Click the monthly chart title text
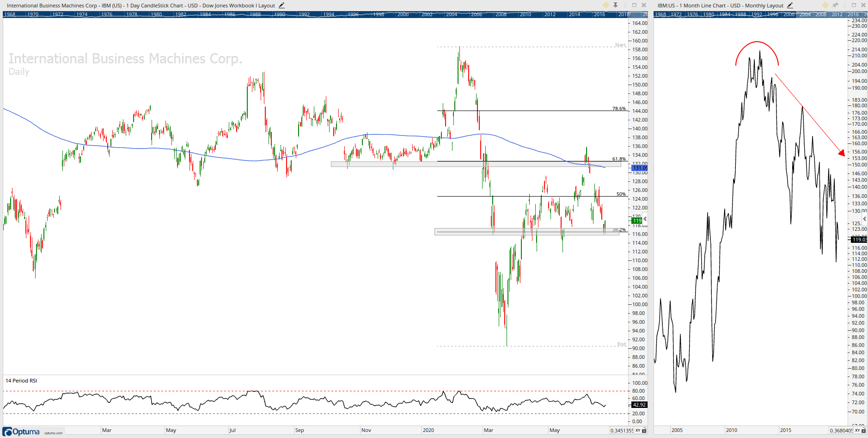868x438 pixels. pyautogui.click(x=721, y=6)
